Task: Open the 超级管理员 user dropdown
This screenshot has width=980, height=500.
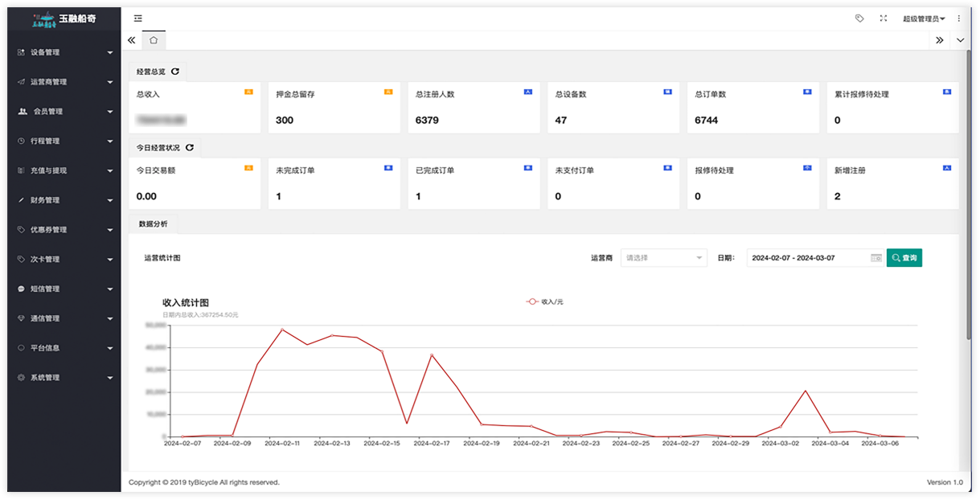Action: [924, 18]
